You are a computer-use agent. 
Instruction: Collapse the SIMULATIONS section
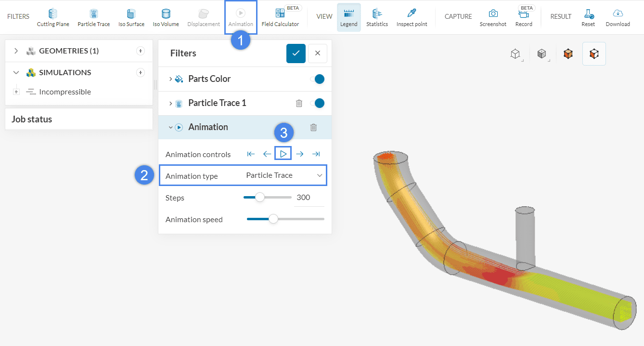[x=16, y=73]
